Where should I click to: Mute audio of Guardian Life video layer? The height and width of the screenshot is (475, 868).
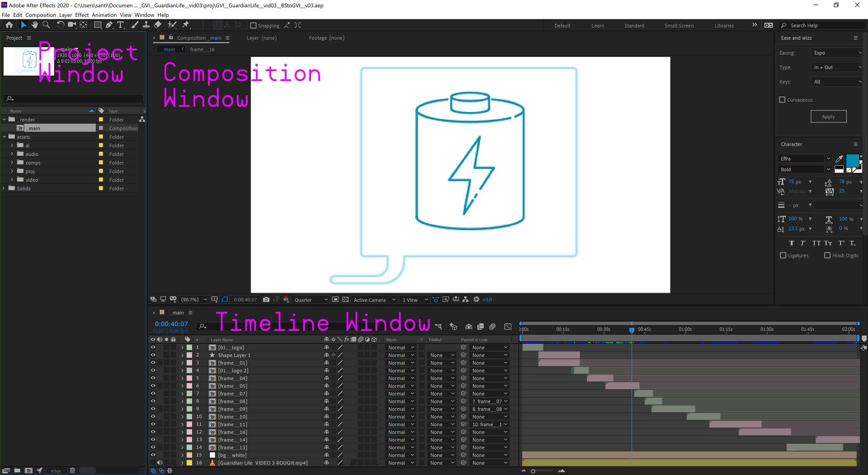(160, 463)
